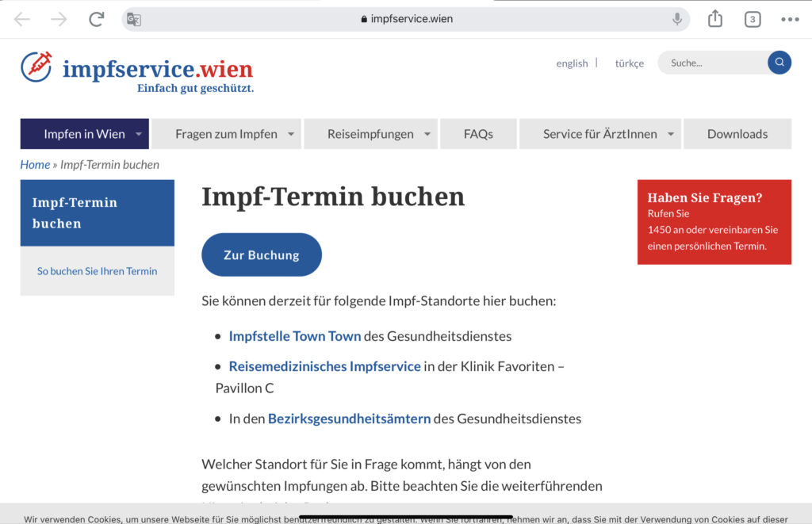Viewport: 812px width, 524px height.
Task: Click the Home breadcrumb link
Action: click(x=35, y=165)
